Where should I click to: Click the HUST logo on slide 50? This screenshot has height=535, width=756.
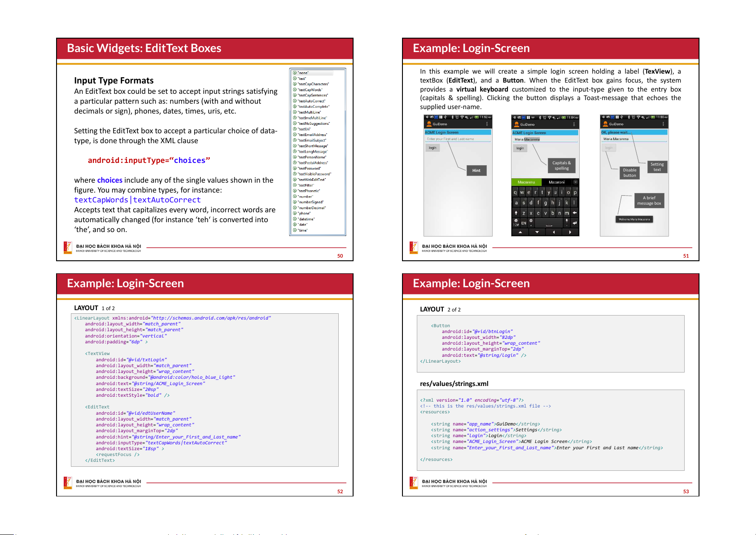pyautogui.click(x=68, y=247)
